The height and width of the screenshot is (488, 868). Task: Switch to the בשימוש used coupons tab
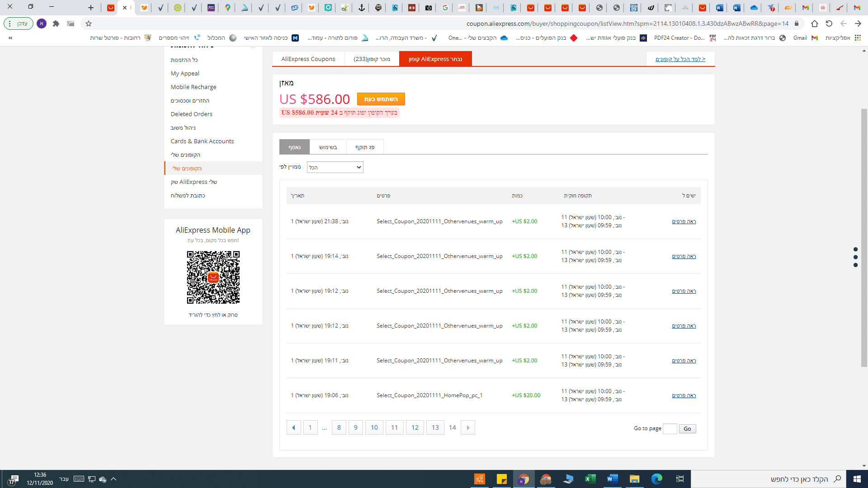328,147
